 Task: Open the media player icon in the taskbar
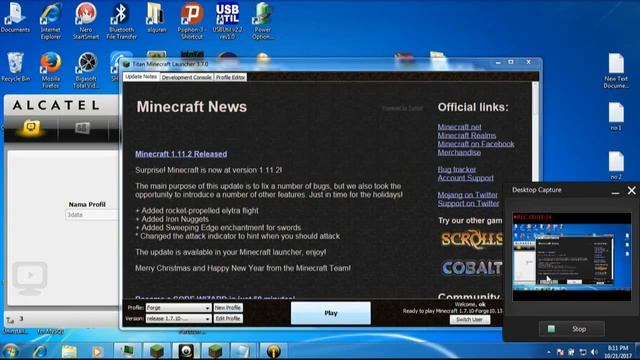pos(97,351)
